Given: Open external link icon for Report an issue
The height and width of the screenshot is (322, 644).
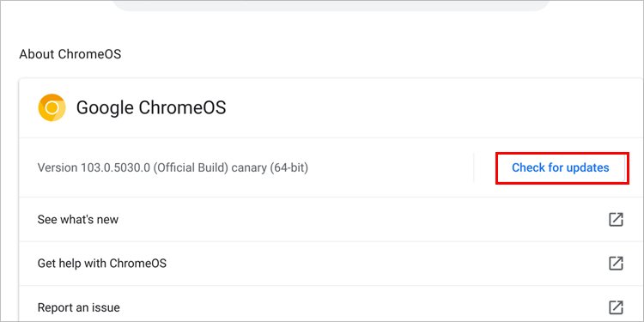Looking at the screenshot, I should point(616,307).
